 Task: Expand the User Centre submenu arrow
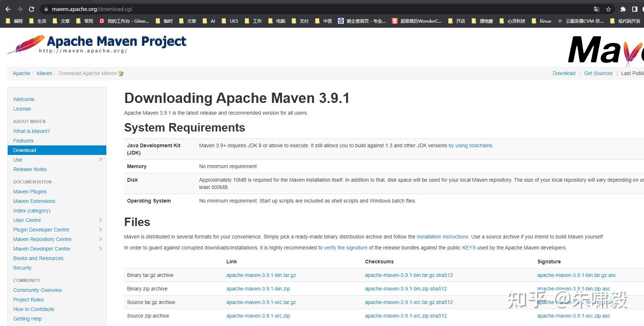coord(100,220)
